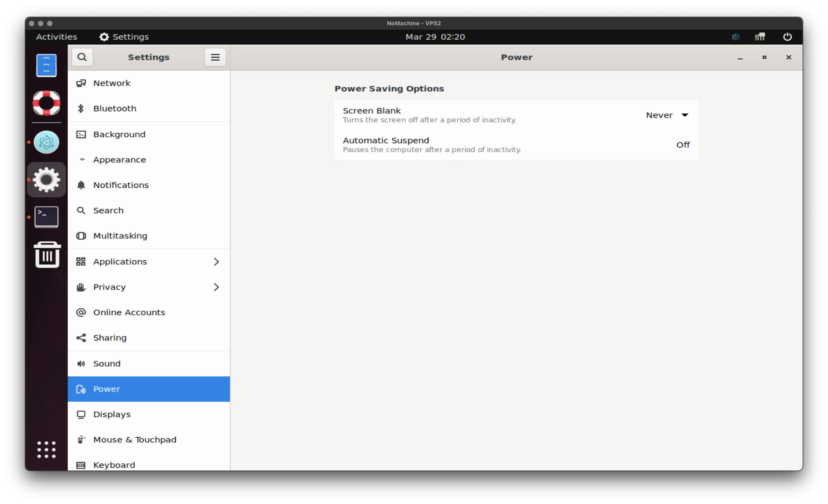Open the Help lifebuoy in dock
The height and width of the screenshot is (504, 828).
[47, 103]
